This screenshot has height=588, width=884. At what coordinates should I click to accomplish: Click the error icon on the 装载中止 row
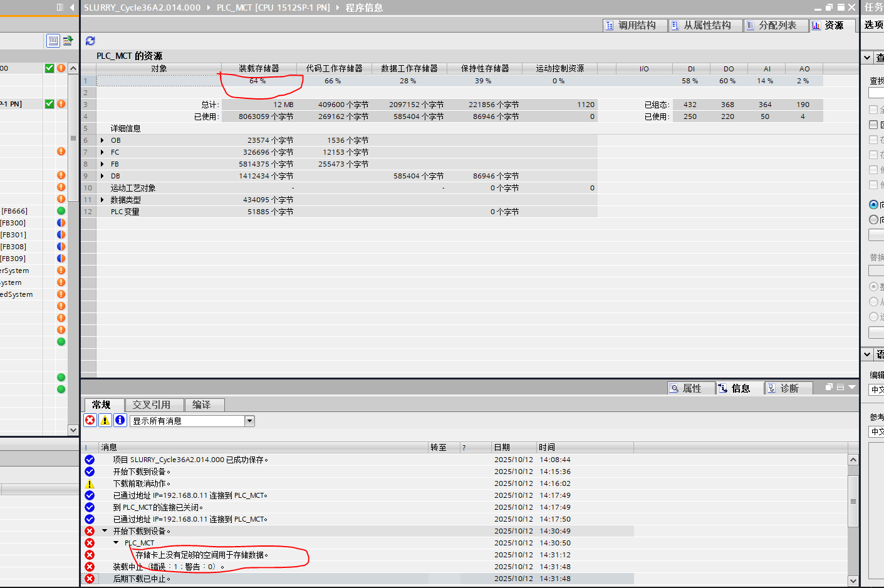[90, 567]
